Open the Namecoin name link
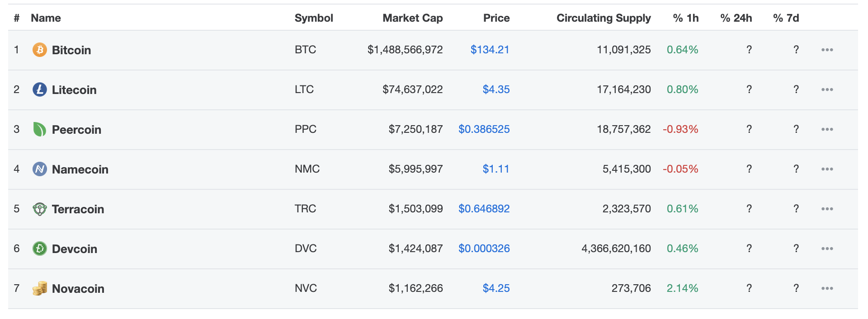This screenshot has height=319, width=868. (80, 169)
